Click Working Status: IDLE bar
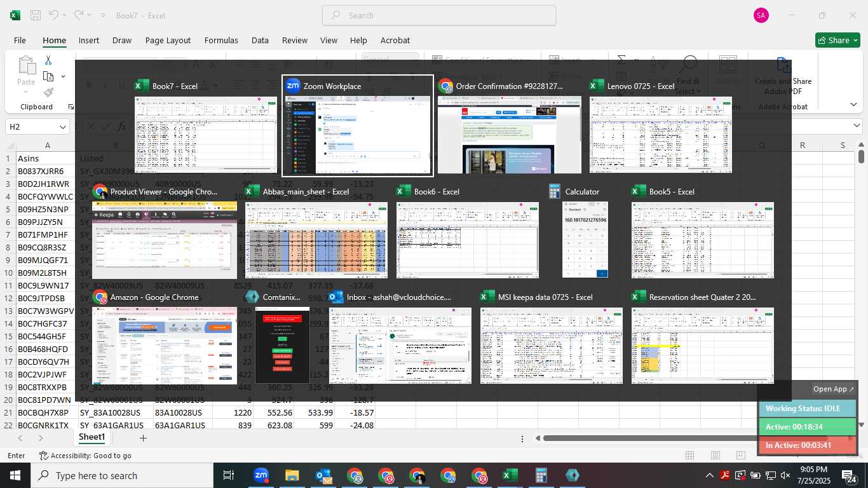This screenshot has width=868, height=488. [x=807, y=409]
